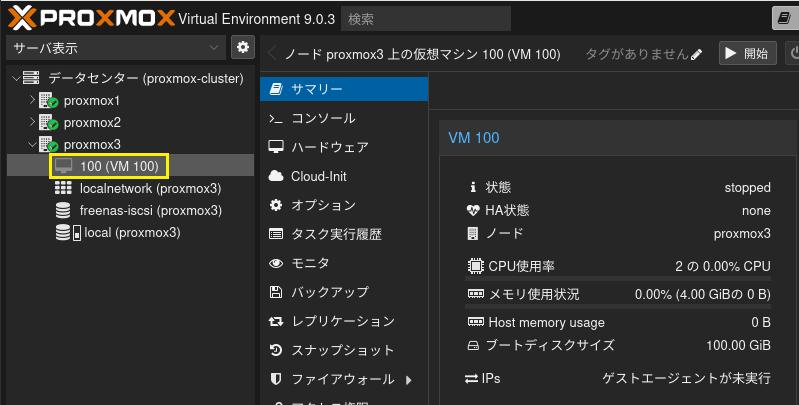Select proxmox1 in the tree
The height and width of the screenshot is (405, 799).
(92, 101)
